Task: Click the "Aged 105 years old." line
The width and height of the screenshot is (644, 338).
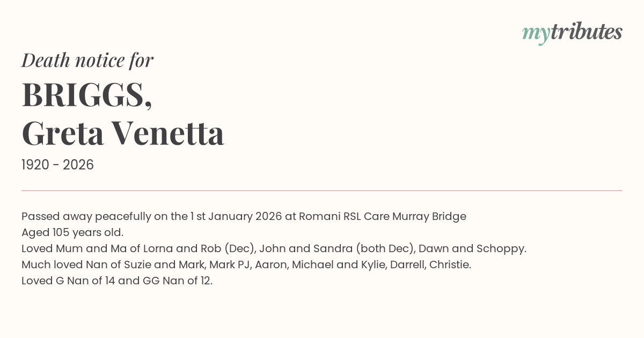Action: [72, 233]
